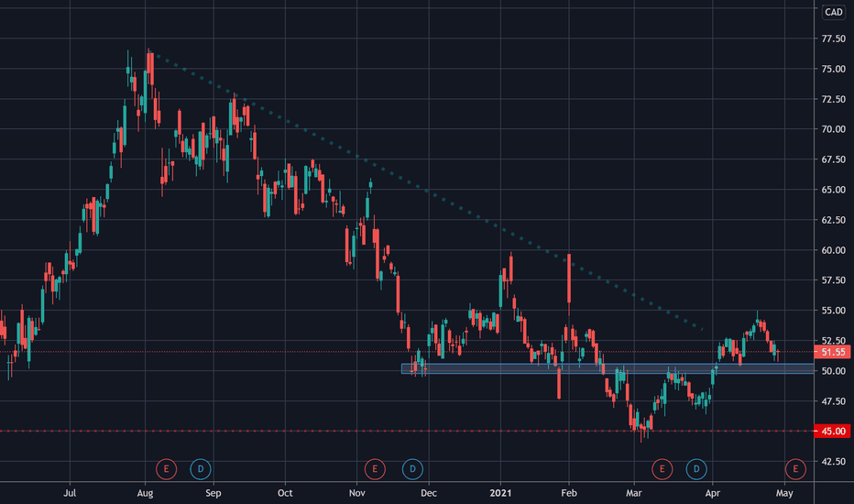This screenshot has width=854, height=504.
Task: Click the 47.50 price axis label
Action: [833, 401]
